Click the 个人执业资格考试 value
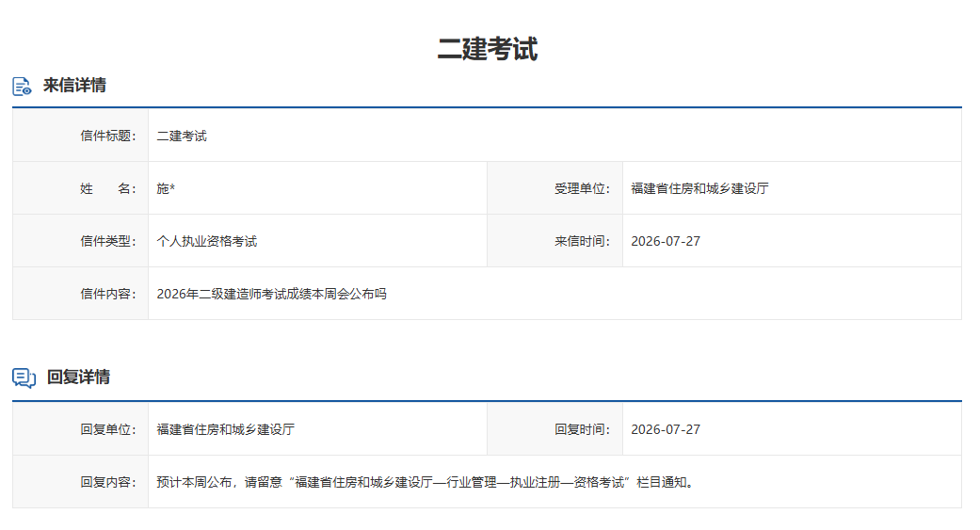Screen dimensions: 980x530 [x=207, y=241]
